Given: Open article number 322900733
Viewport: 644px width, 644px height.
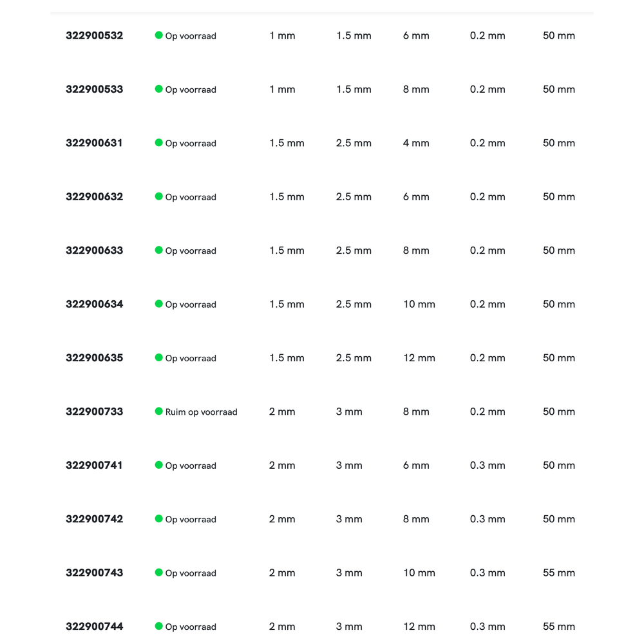Looking at the screenshot, I should 94,412.
